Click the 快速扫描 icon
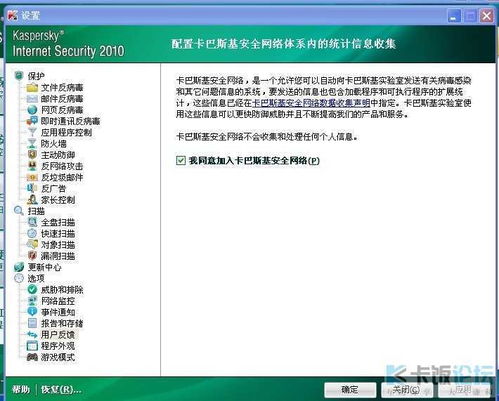This screenshot has height=401, width=499. point(32,233)
